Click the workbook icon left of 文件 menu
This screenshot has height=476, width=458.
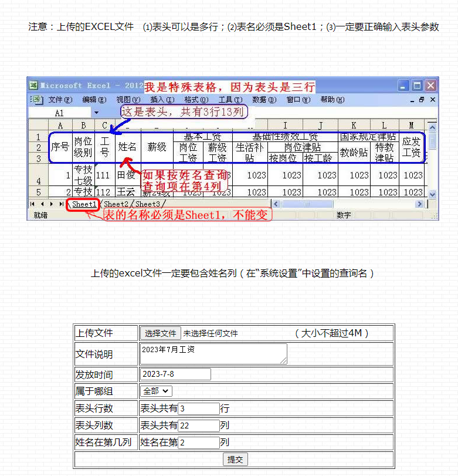click(37, 100)
